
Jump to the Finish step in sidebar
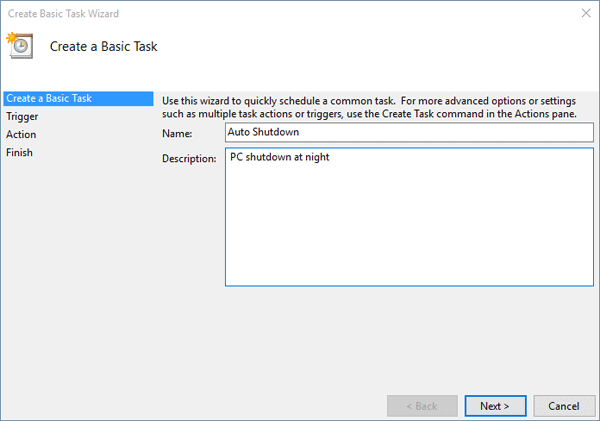point(19,152)
